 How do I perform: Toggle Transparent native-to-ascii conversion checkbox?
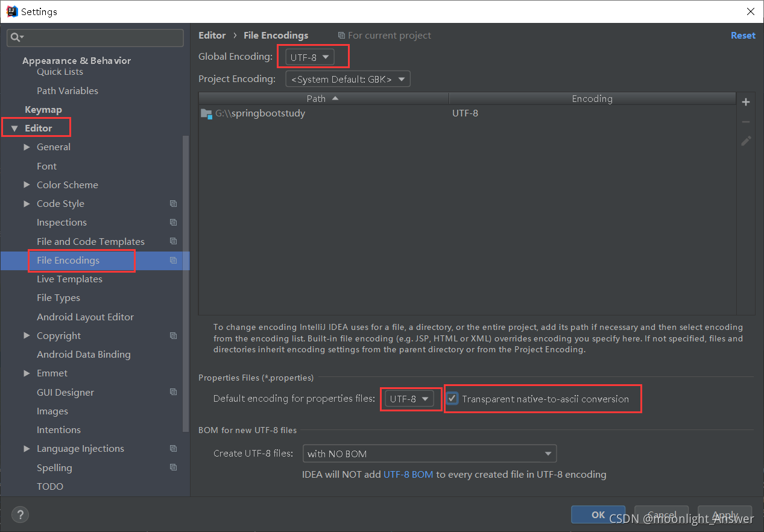[452, 399]
